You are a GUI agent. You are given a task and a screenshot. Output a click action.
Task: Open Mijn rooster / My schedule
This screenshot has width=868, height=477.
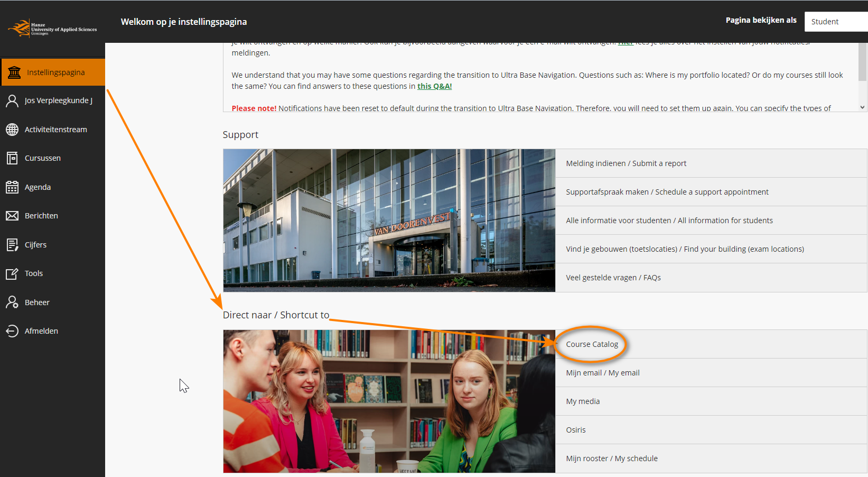pyautogui.click(x=711, y=458)
